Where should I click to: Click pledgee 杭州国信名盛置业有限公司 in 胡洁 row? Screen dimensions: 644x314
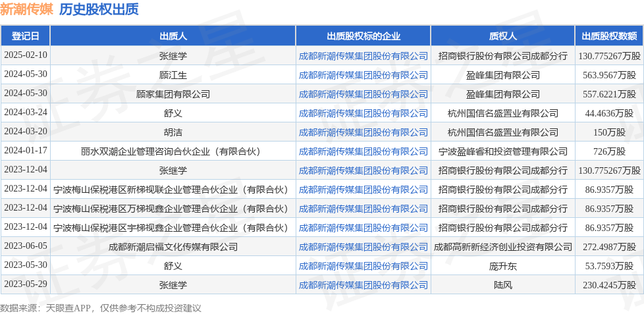[x=502, y=132]
